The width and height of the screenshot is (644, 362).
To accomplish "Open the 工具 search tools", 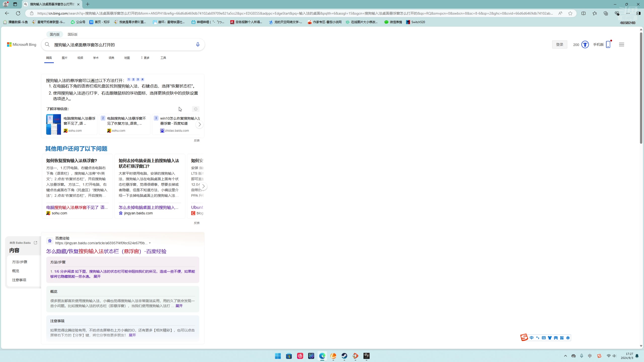I will pos(163,58).
